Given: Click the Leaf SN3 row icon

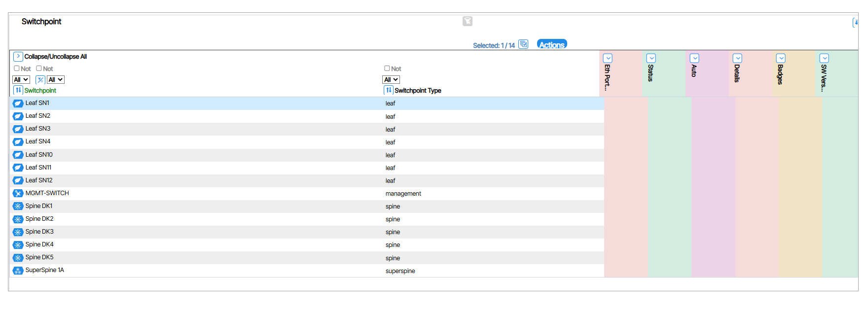Looking at the screenshot, I should tap(18, 129).
